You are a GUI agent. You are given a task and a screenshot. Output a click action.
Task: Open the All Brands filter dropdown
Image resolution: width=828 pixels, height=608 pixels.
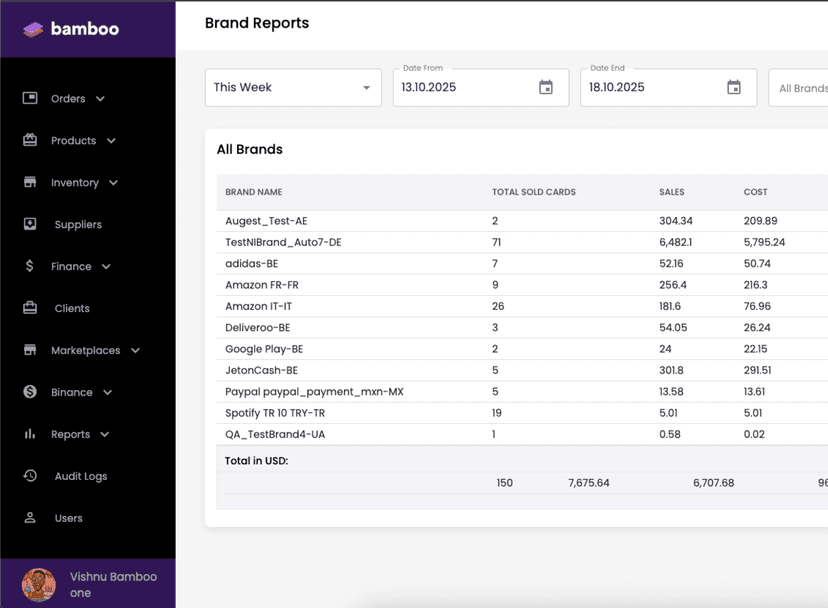tap(800, 88)
